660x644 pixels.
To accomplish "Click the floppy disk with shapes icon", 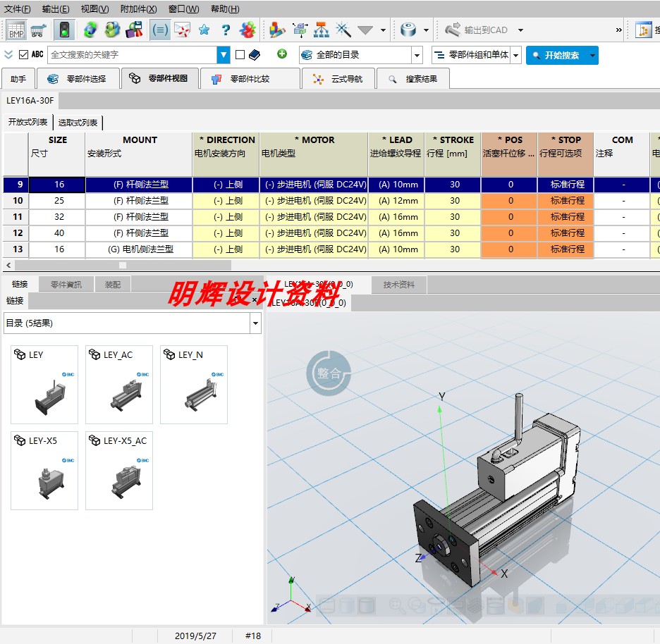I will pyautogui.click(x=135, y=30).
